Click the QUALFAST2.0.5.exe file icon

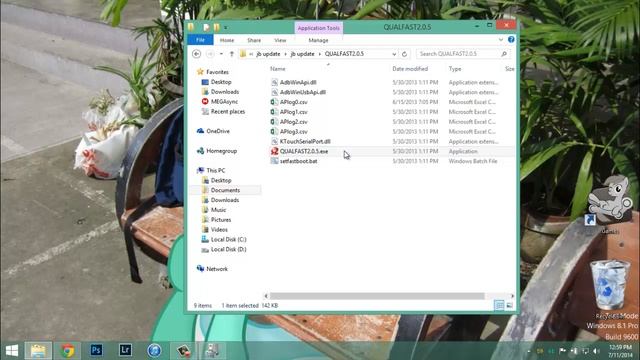274,151
